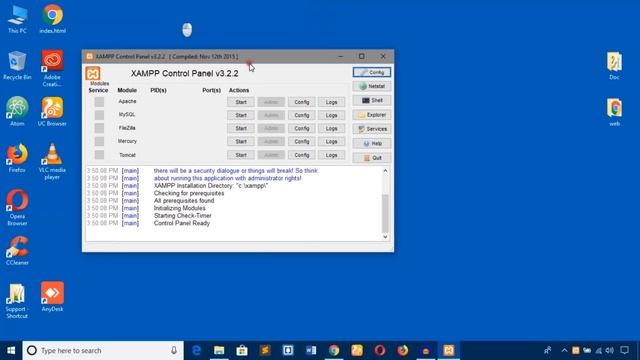This screenshot has height=360, width=640.
Task: Click microphone icon in search box
Action: pos(174,351)
